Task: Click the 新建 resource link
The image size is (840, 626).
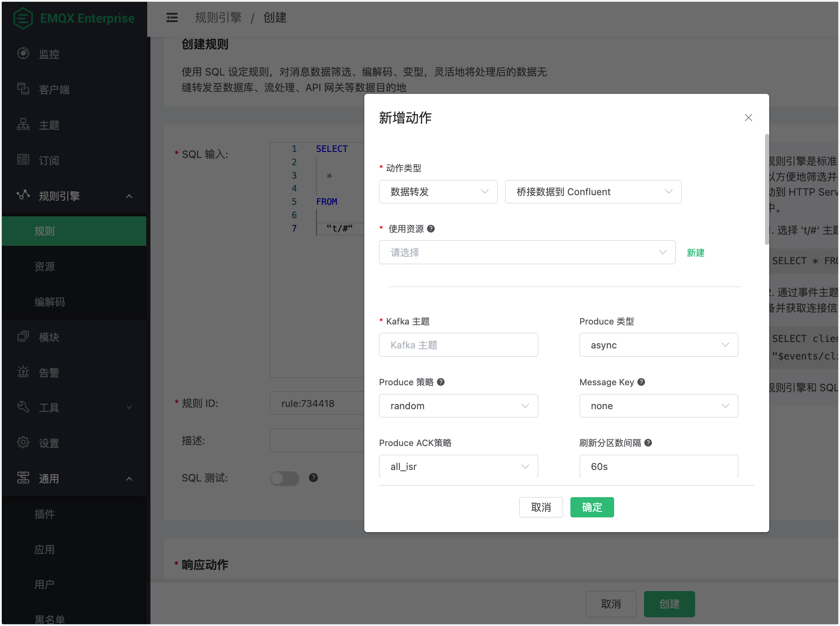Action: click(x=696, y=253)
